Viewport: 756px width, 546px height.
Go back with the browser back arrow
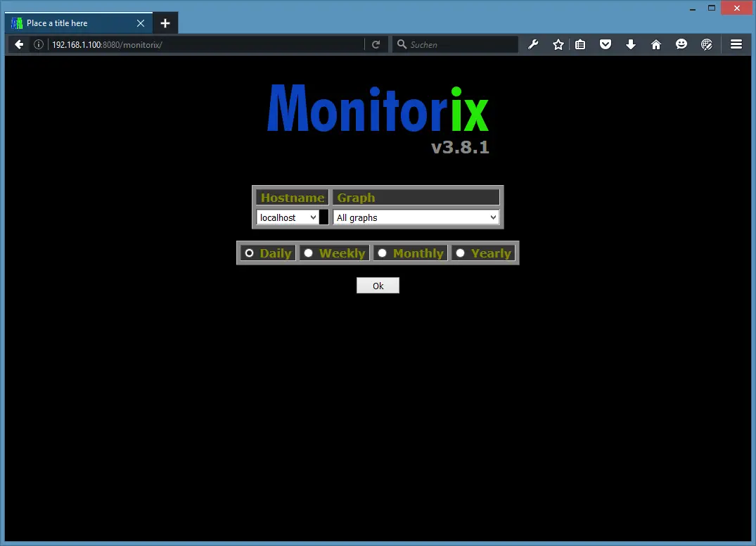19,44
